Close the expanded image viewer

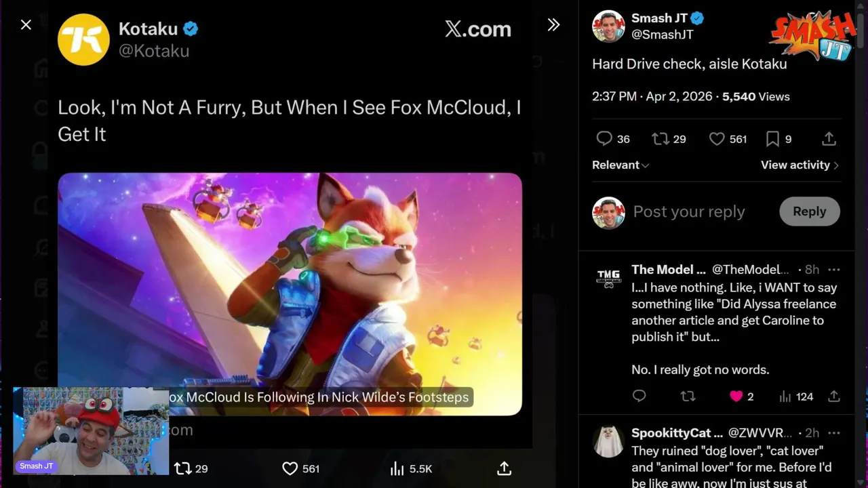point(26,25)
